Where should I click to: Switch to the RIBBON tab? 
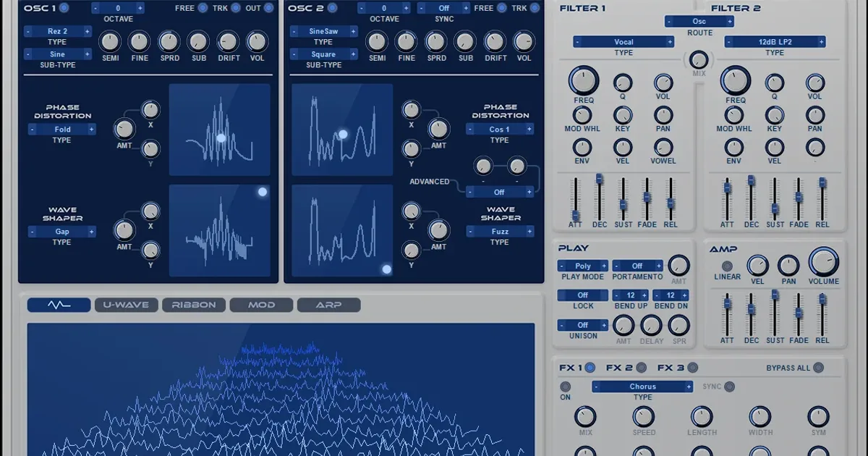[194, 305]
